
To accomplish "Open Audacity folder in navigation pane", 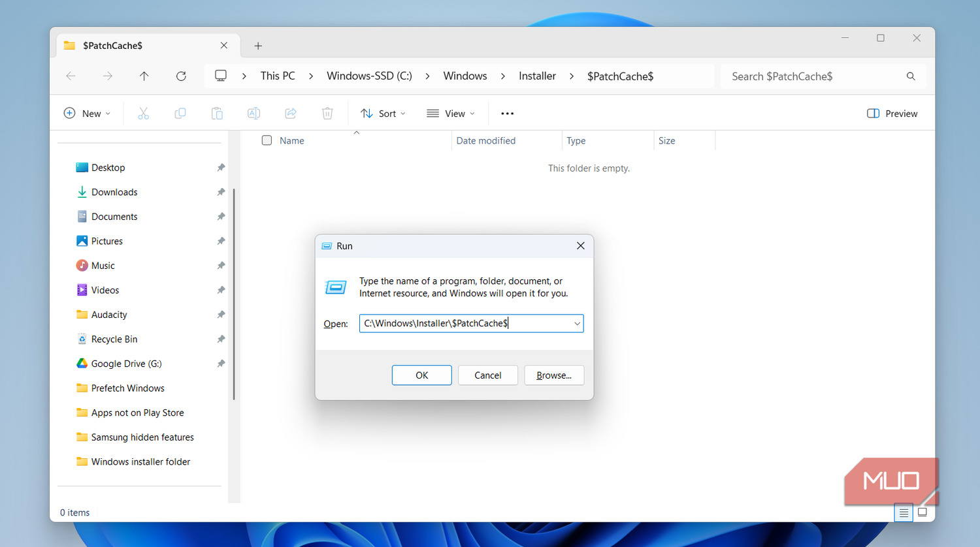I will pos(109,315).
